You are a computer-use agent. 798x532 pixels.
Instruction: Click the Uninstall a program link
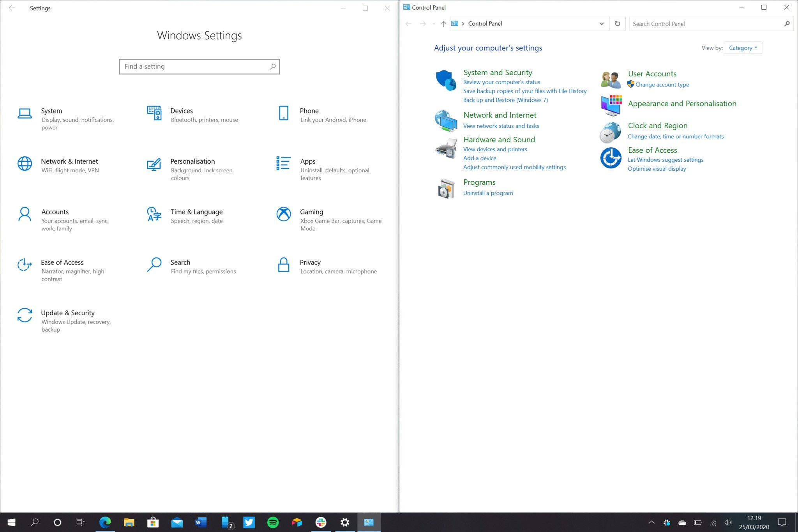pyautogui.click(x=488, y=193)
